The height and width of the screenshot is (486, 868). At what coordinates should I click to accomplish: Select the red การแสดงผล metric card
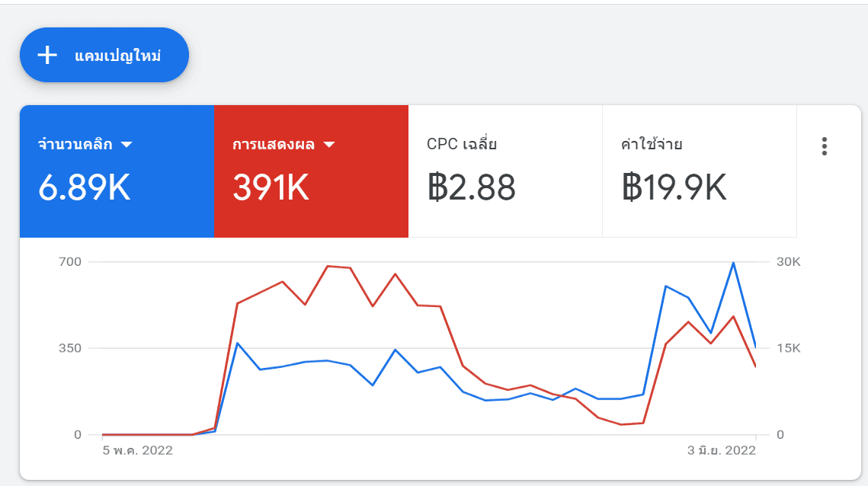click(311, 171)
